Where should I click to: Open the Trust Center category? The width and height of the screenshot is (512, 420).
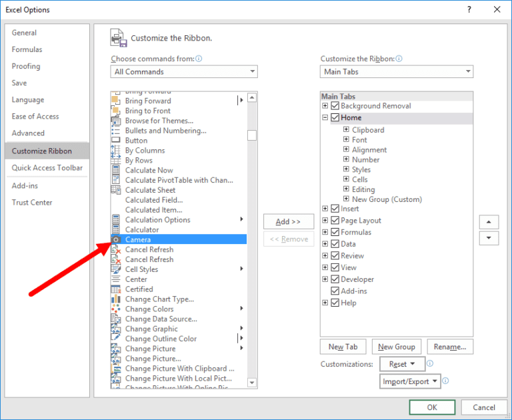coord(32,203)
